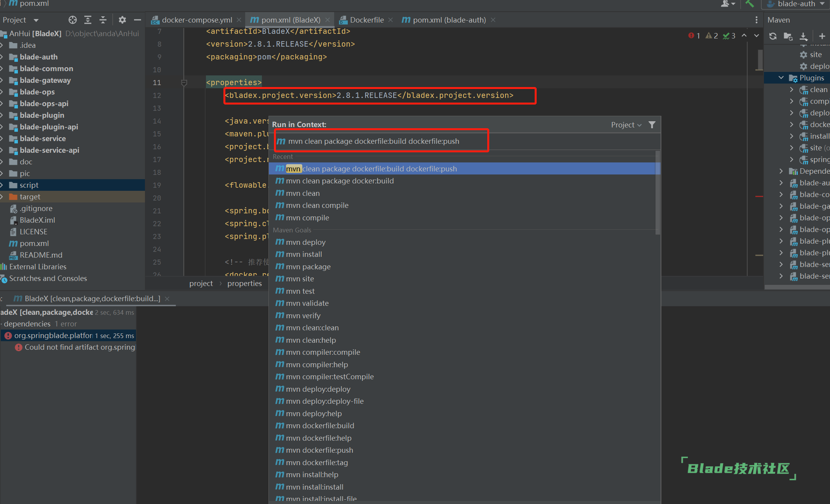Viewport: 830px width, 504px height.
Task: Collapse the Plugins node in Maven
Action: click(x=781, y=78)
